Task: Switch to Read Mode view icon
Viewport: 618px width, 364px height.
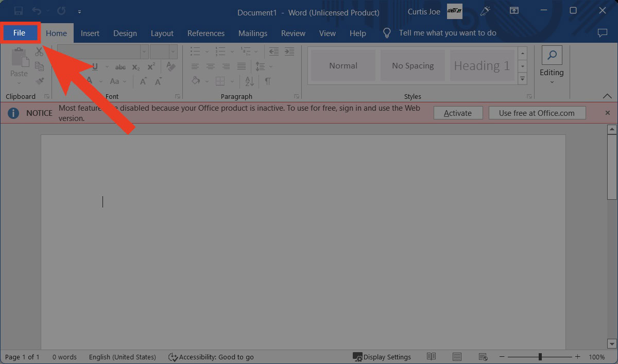Action: point(431,357)
